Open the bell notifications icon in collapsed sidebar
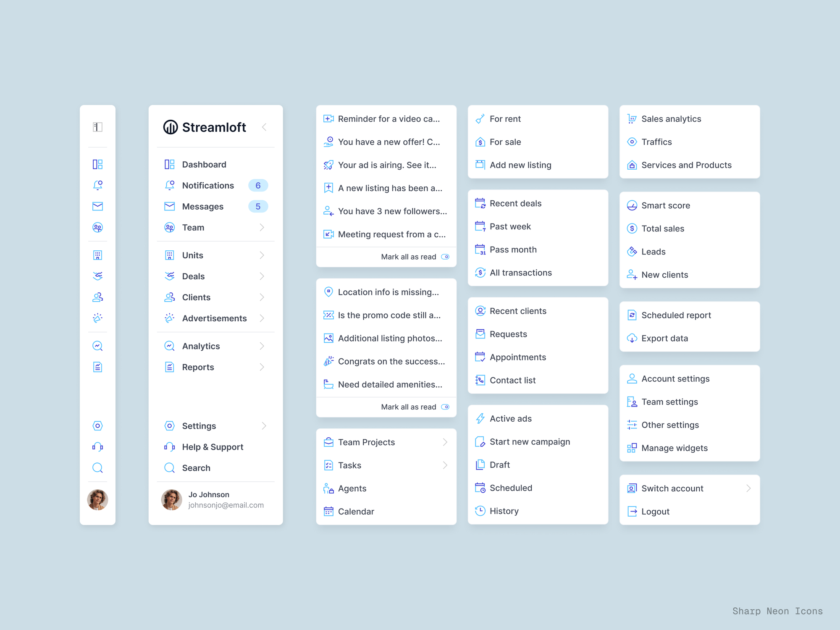The image size is (840, 630). 97,185
